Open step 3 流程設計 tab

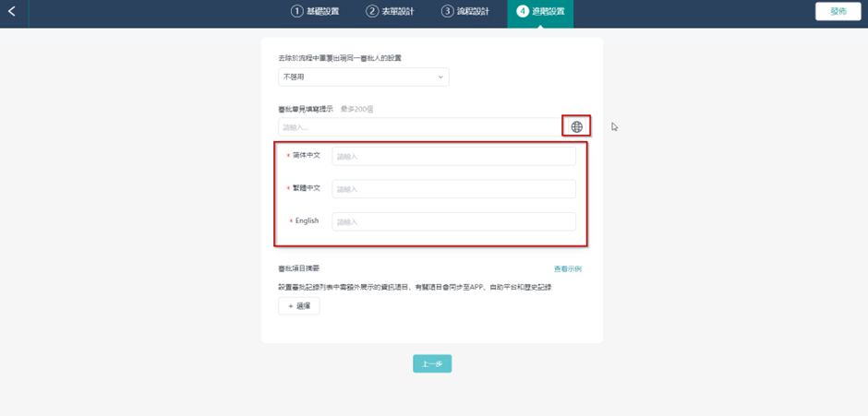(465, 12)
